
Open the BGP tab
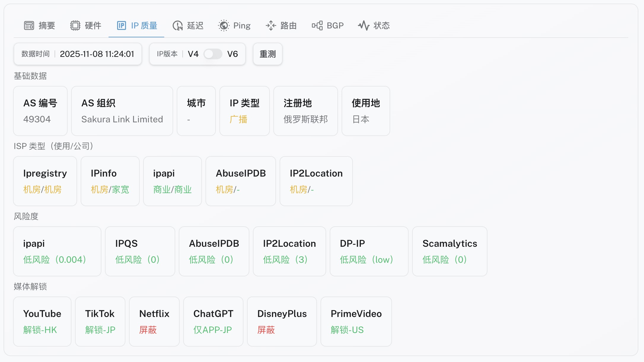tap(335, 25)
